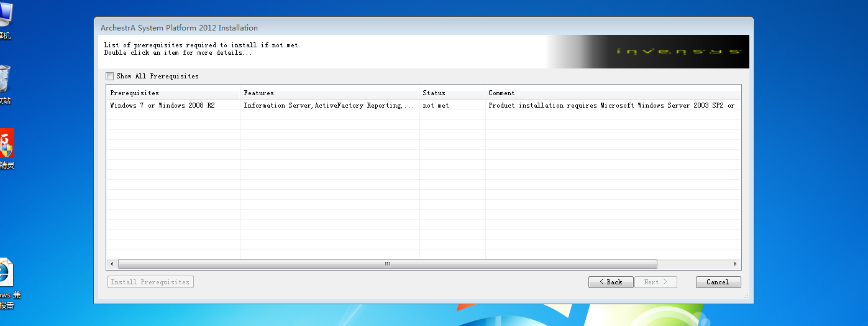Sort by the Status column header
Viewport: 868px width, 326px height.
(x=452, y=93)
